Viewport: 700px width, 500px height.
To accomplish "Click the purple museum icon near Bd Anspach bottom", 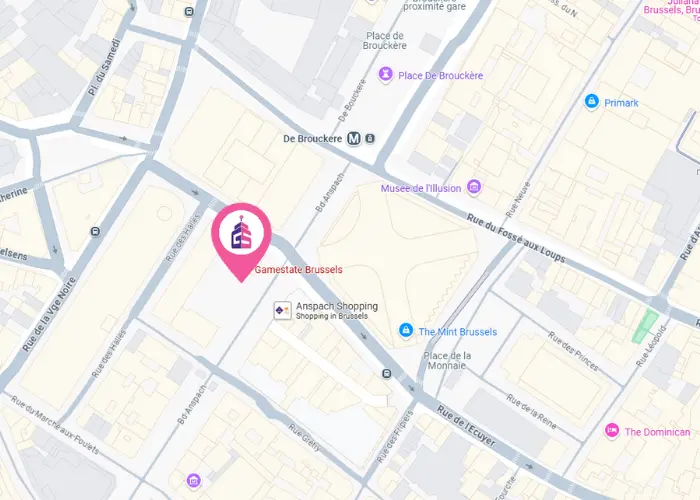I will click(x=193, y=481).
